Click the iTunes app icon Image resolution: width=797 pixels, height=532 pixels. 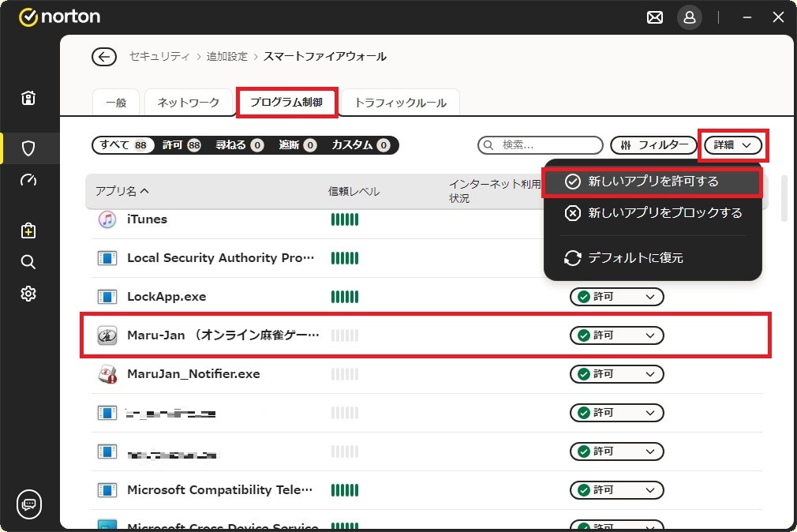[107, 219]
